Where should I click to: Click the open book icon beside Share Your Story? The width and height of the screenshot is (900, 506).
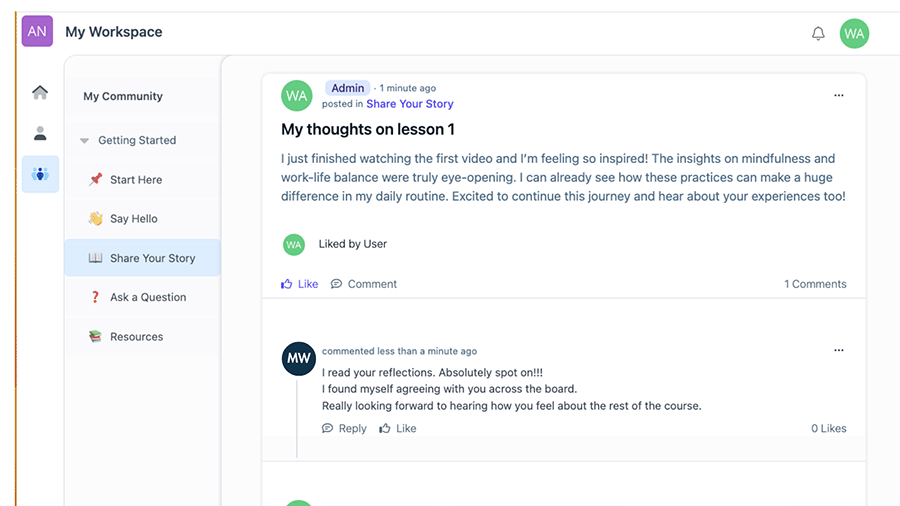pyautogui.click(x=95, y=258)
